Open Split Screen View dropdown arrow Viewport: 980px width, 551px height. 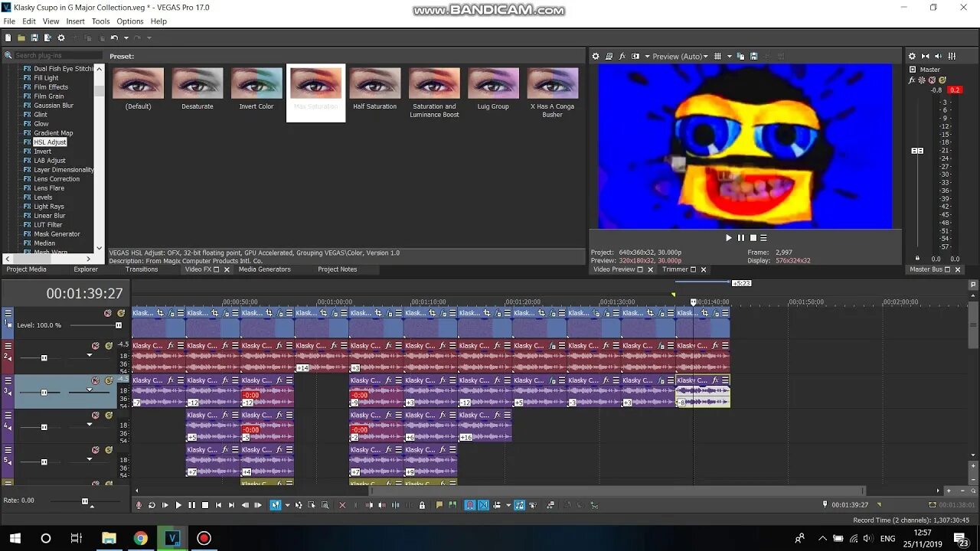coord(647,56)
